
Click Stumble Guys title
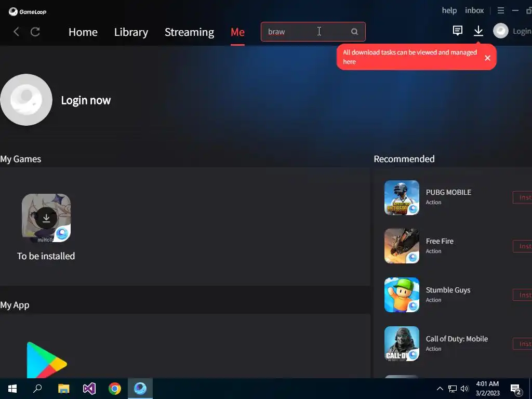[x=448, y=290]
